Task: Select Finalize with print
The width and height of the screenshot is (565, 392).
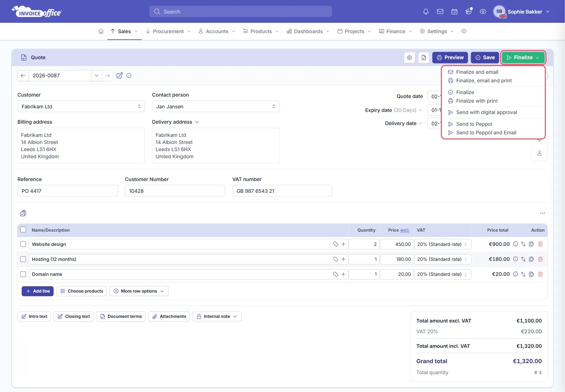Action: [477, 101]
